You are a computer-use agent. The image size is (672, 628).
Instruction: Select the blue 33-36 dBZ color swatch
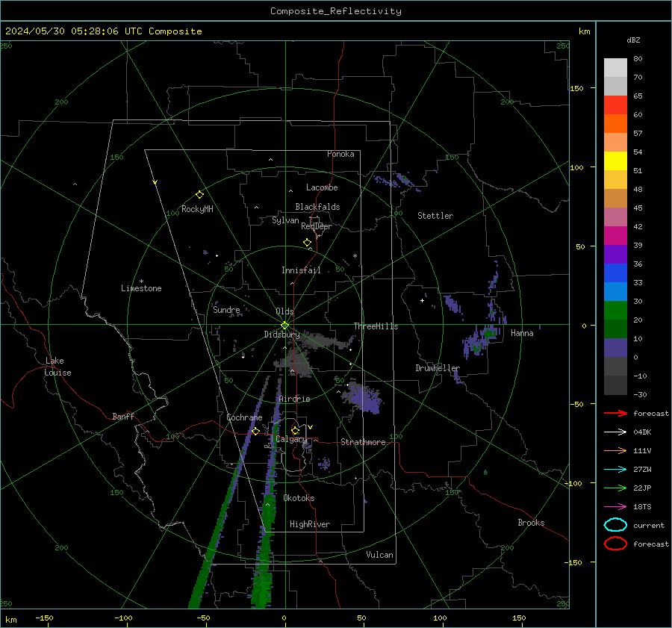point(615,273)
